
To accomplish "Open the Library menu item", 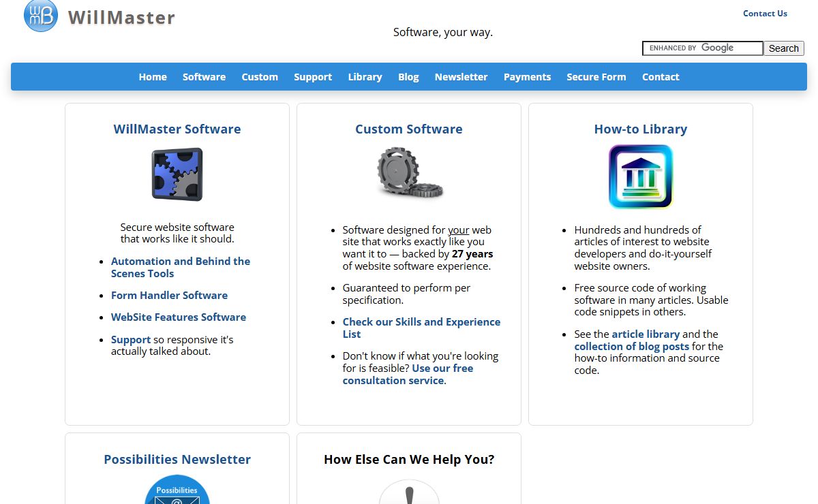I will click(365, 77).
